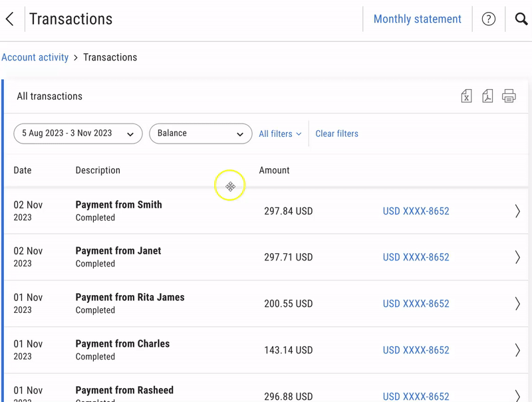Screen dimensions: 532x402
Task: Print the transactions list
Action: click(509, 96)
